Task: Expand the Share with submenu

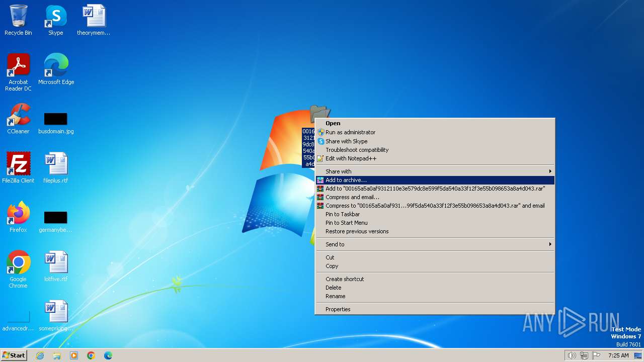Action: pyautogui.click(x=435, y=171)
